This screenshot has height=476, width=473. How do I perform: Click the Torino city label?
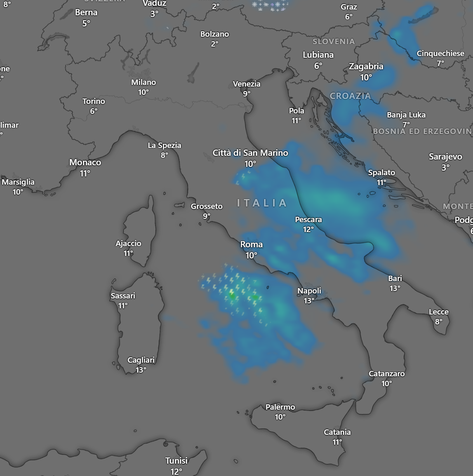94,101
